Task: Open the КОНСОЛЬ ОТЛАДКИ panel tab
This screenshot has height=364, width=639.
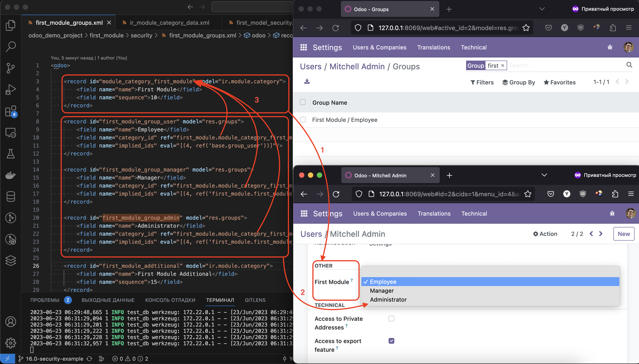Action: [170, 300]
